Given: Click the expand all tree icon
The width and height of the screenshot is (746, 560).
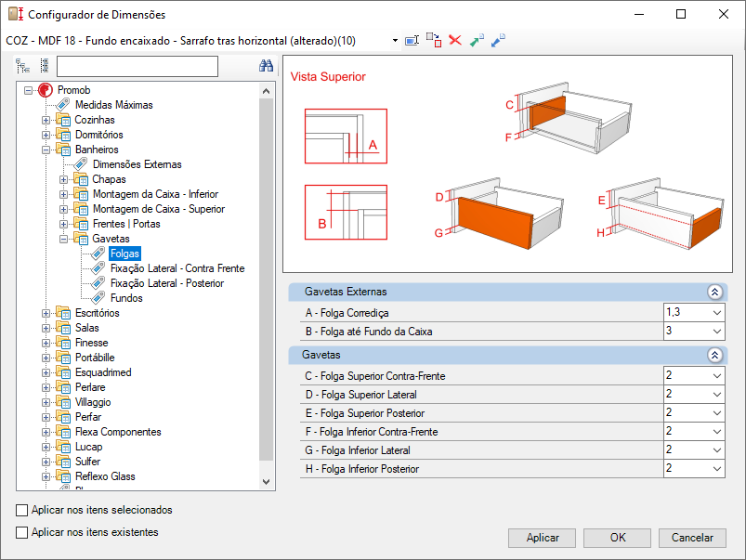Looking at the screenshot, I should tap(23, 66).
